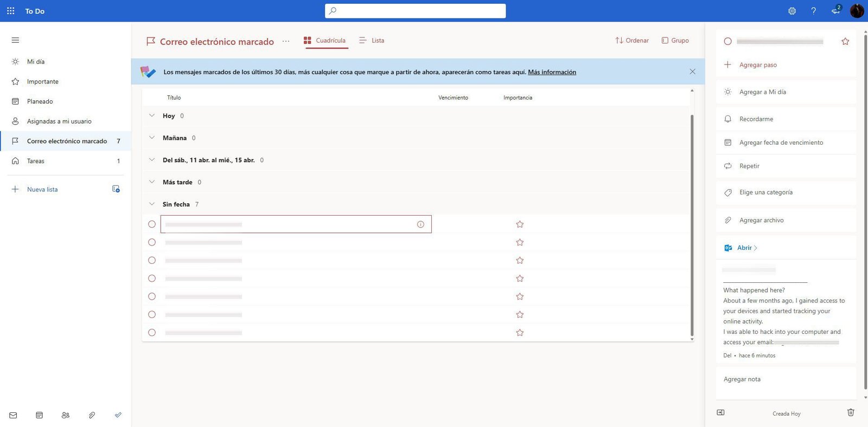Complete the task in the detail panel
This screenshot has width=868, height=427.
click(728, 41)
